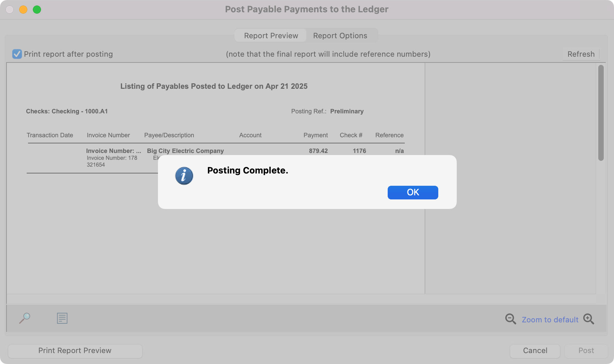Click the zoom out magnifier icon

pos(510,319)
